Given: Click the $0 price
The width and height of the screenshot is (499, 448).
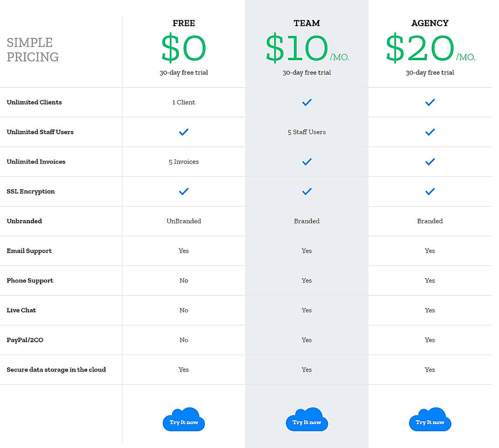Looking at the screenshot, I should pyautogui.click(x=184, y=48).
